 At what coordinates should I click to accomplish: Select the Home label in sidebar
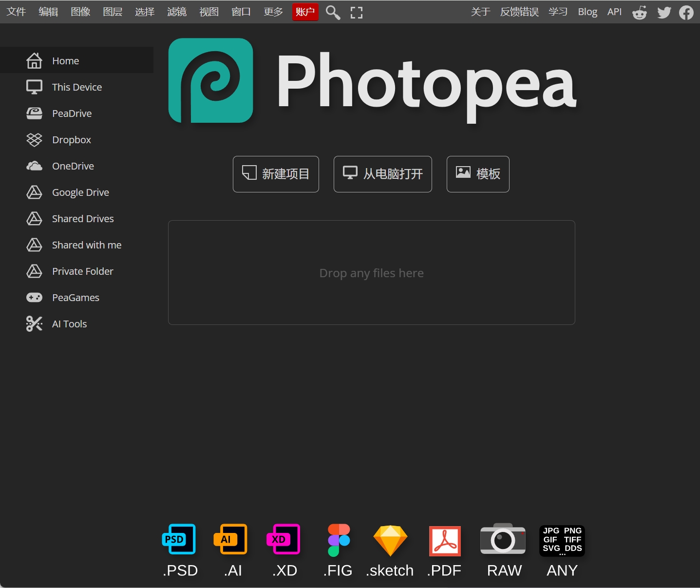pyautogui.click(x=66, y=61)
